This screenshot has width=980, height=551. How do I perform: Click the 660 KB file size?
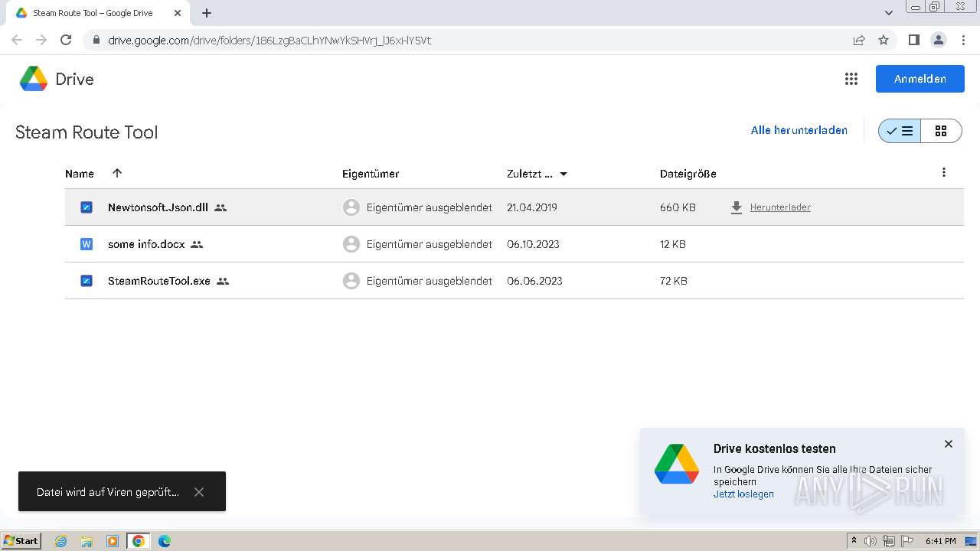(x=678, y=207)
